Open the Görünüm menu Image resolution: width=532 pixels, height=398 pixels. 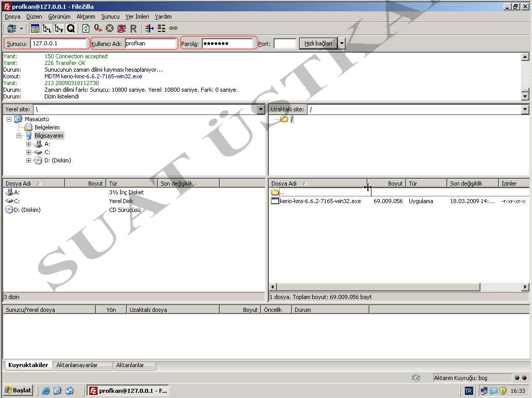point(59,16)
